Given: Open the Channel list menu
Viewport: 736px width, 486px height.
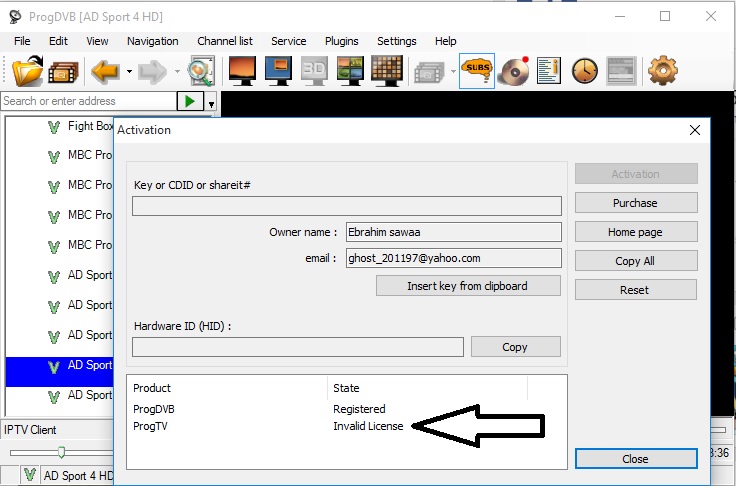Looking at the screenshot, I should point(224,41).
